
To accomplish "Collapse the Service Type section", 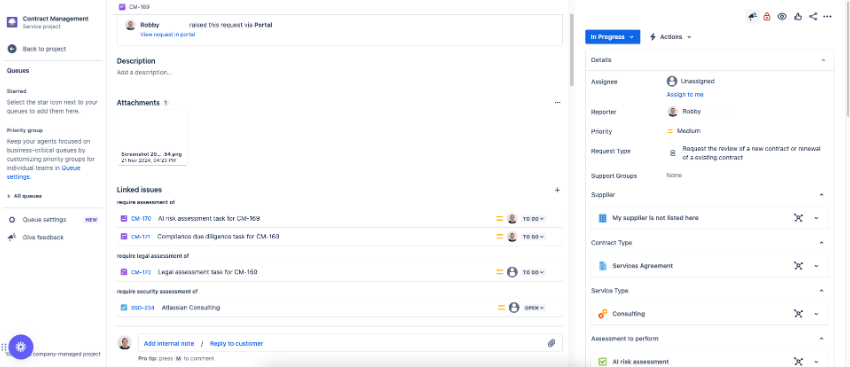I will pos(821,291).
